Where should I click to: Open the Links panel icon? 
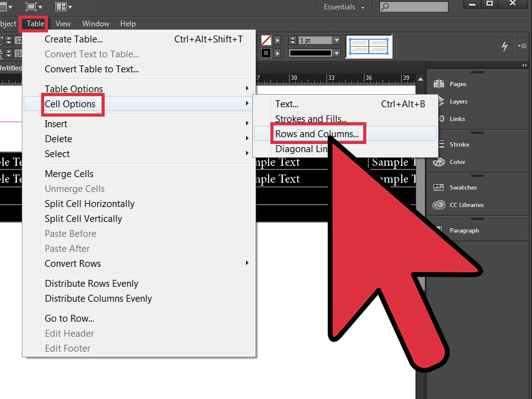pos(442,118)
